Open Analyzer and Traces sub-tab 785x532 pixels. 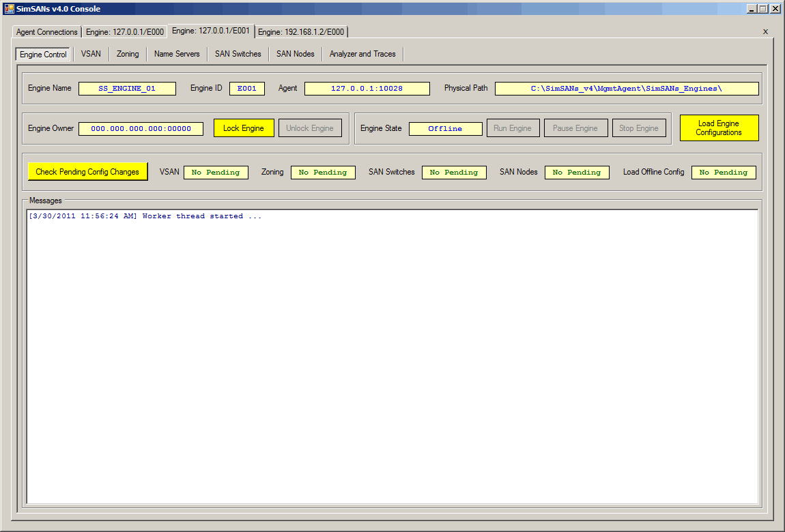tap(362, 54)
